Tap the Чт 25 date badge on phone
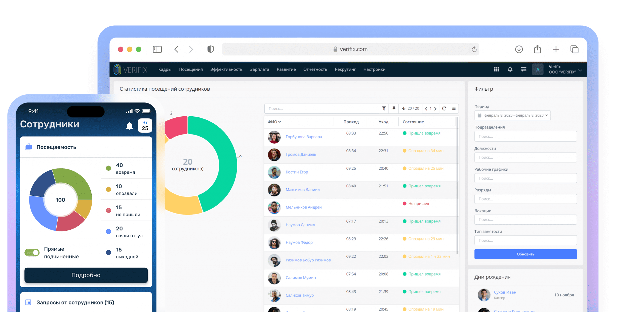The image size is (644, 312). [x=145, y=125]
